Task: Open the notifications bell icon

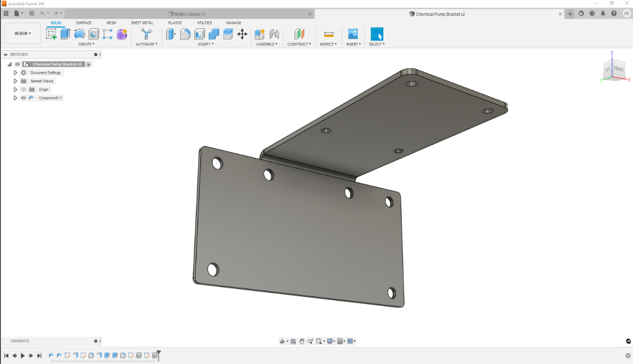Action: click(603, 14)
